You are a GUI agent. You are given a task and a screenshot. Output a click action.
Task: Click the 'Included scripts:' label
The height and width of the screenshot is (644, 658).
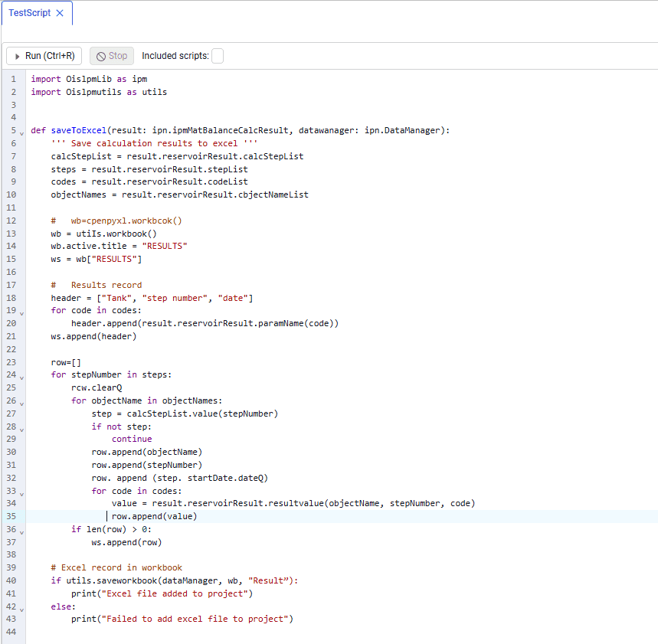[175, 56]
